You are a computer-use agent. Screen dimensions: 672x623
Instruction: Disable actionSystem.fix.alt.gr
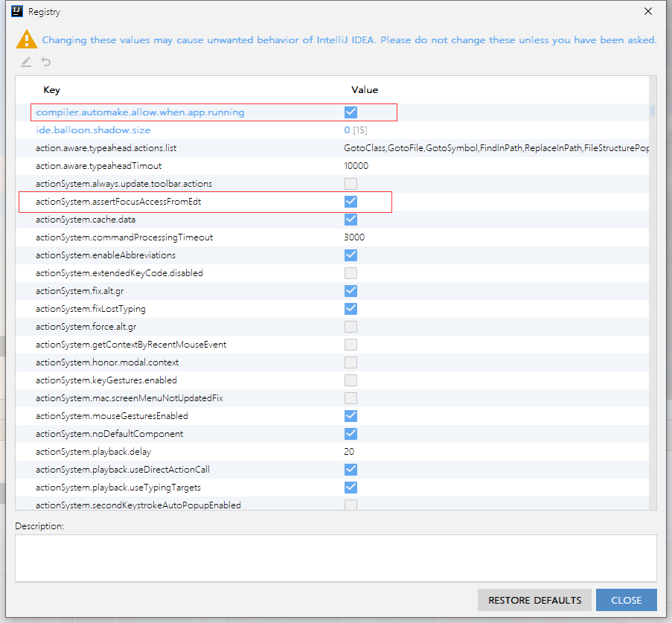pyautogui.click(x=351, y=290)
